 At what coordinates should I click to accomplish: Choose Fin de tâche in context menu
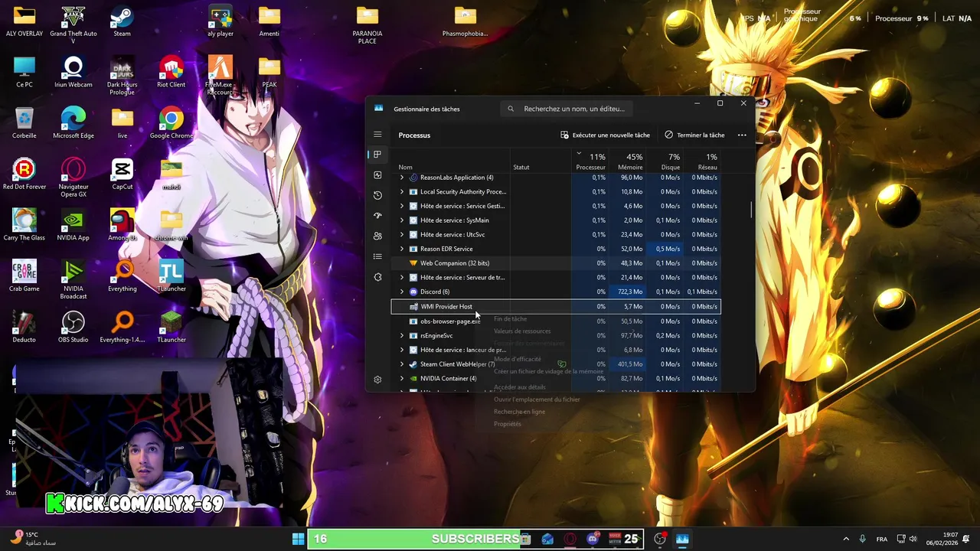(x=510, y=318)
